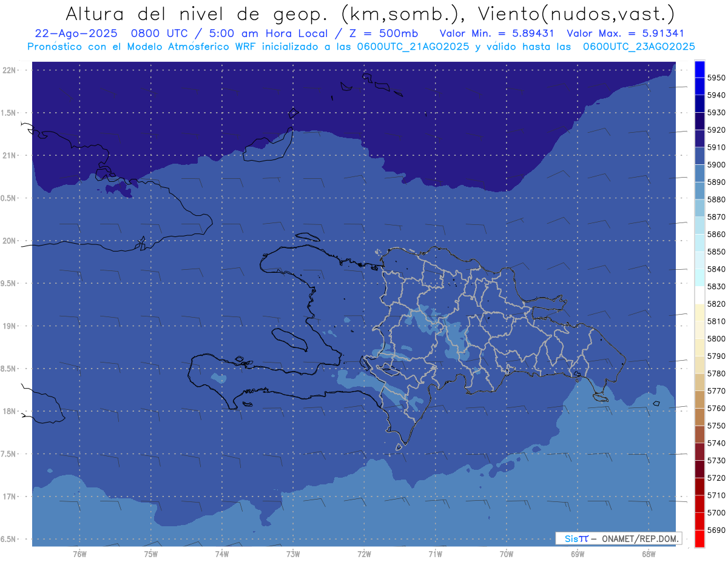The width and height of the screenshot is (728, 562).
Task: Click the '5760' color scale value
Action: [x=716, y=408]
